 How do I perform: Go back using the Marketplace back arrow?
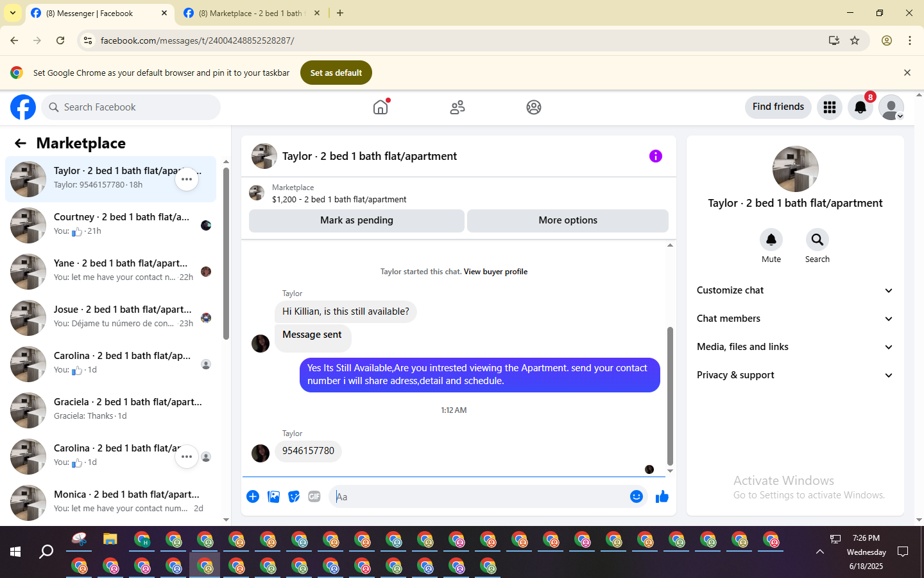coord(21,143)
